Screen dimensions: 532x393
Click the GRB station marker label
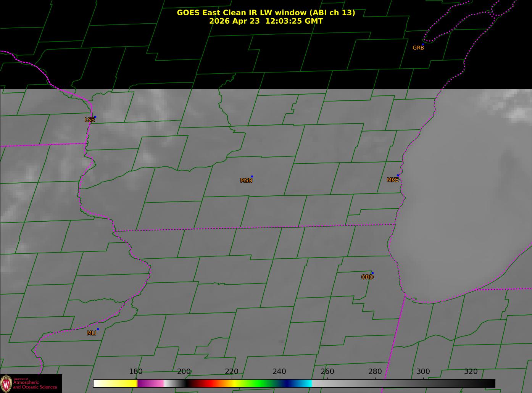tap(418, 48)
